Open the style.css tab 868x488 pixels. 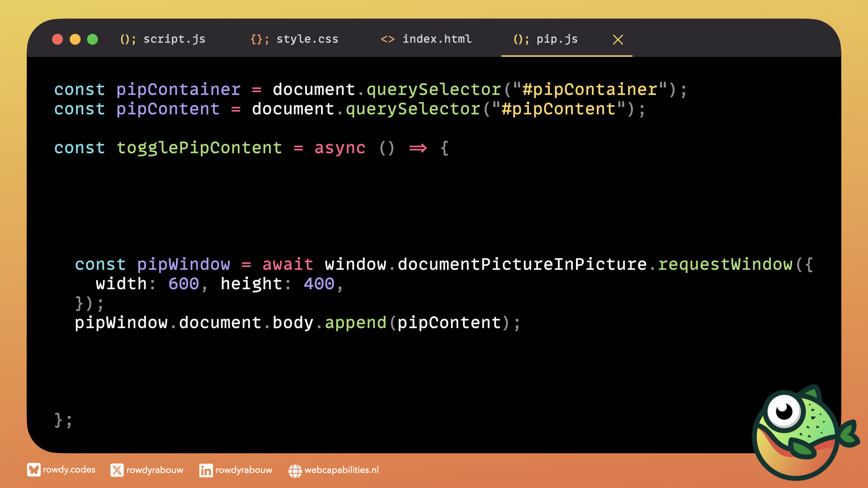point(307,39)
